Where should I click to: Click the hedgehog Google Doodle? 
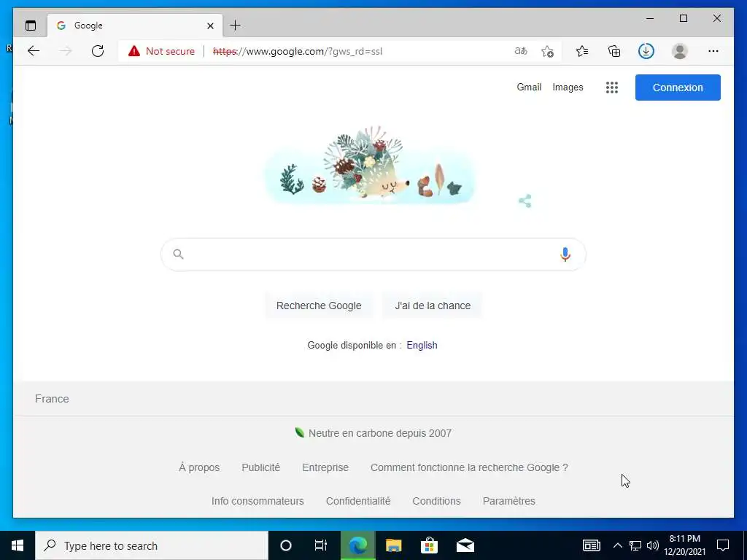coord(370,165)
